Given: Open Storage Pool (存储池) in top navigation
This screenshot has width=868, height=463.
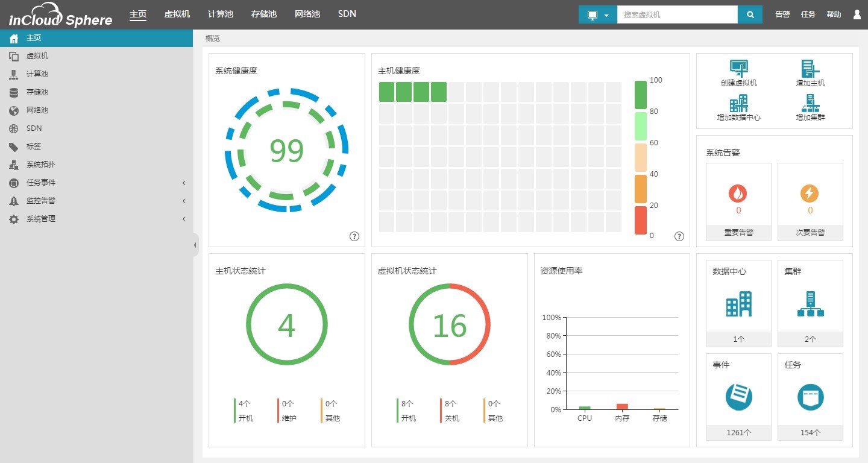Looking at the screenshot, I should (263, 14).
